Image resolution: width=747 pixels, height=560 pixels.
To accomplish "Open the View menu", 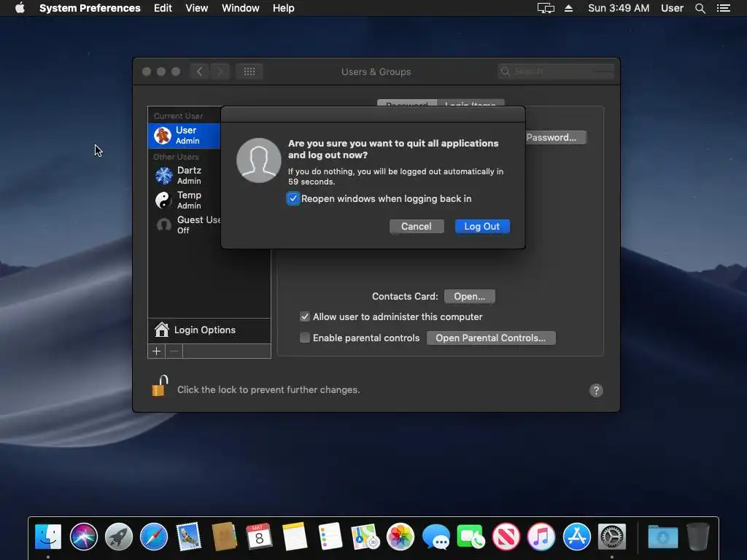I will pyautogui.click(x=196, y=8).
